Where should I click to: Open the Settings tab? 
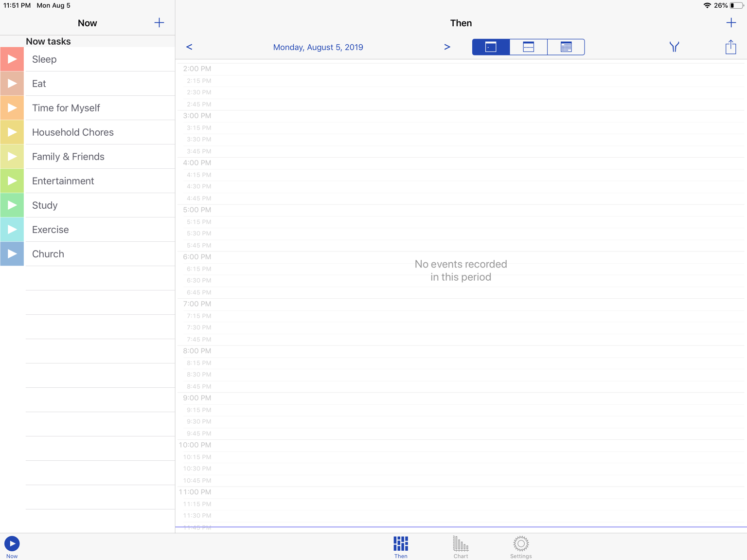(x=521, y=547)
